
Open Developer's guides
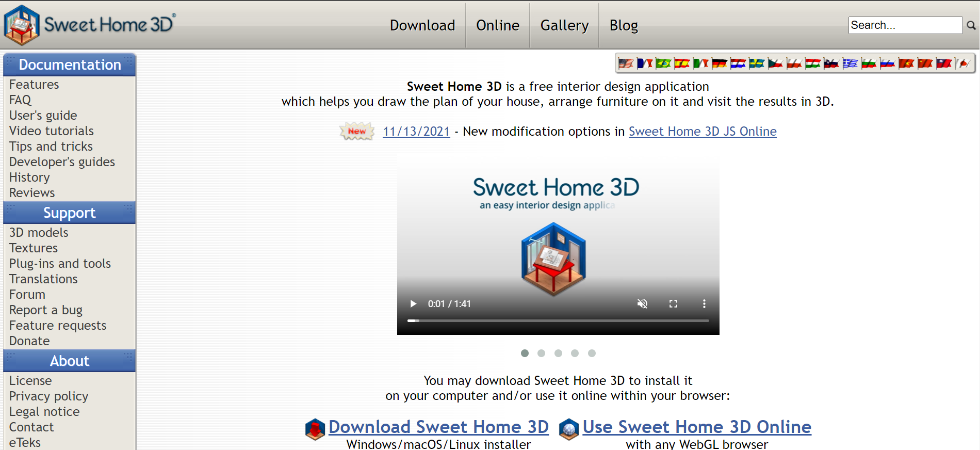click(x=62, y=162)
